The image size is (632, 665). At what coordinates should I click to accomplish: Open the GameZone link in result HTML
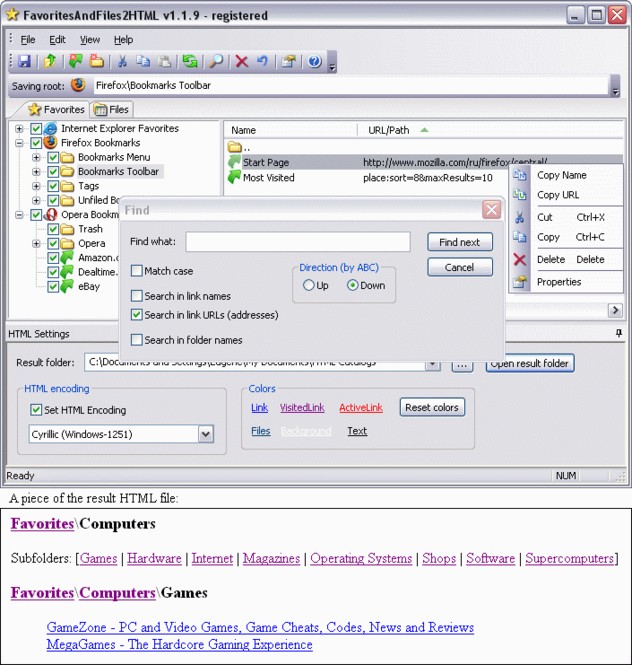coord(260,627)
